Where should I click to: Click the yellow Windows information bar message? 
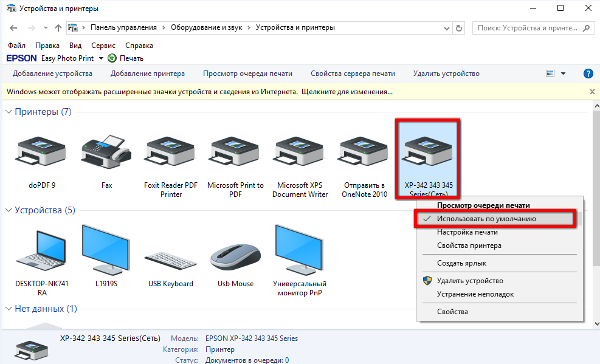pos(200,92)
